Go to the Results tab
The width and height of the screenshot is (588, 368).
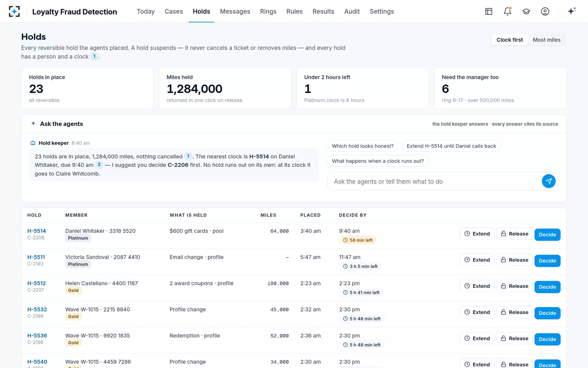pyautogui.click(x=323, y=11)
